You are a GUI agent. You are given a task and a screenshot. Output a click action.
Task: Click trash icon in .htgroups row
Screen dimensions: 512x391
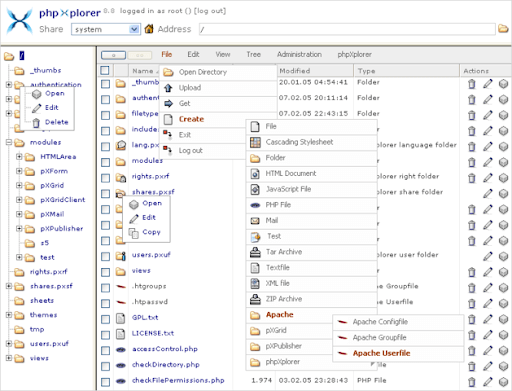(x=472, y=287)
